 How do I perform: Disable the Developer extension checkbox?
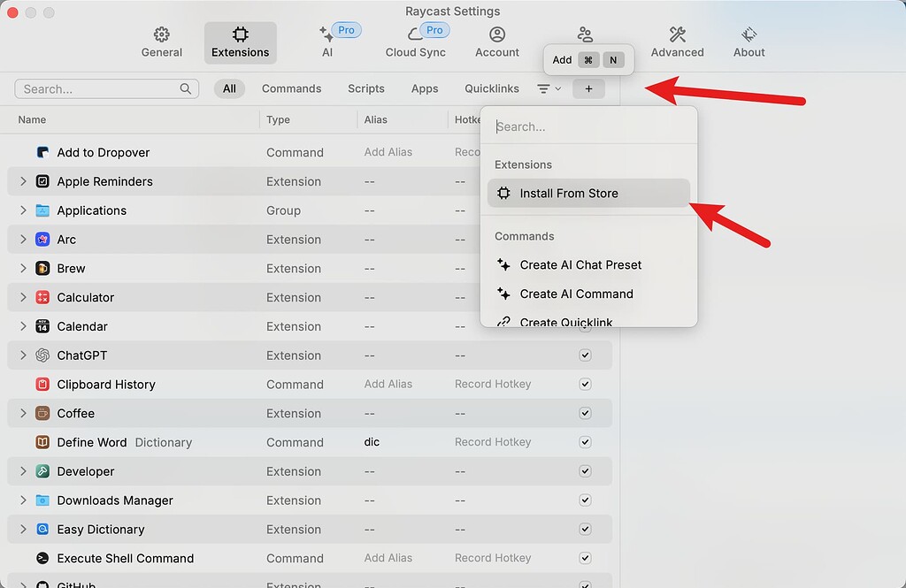586,471
